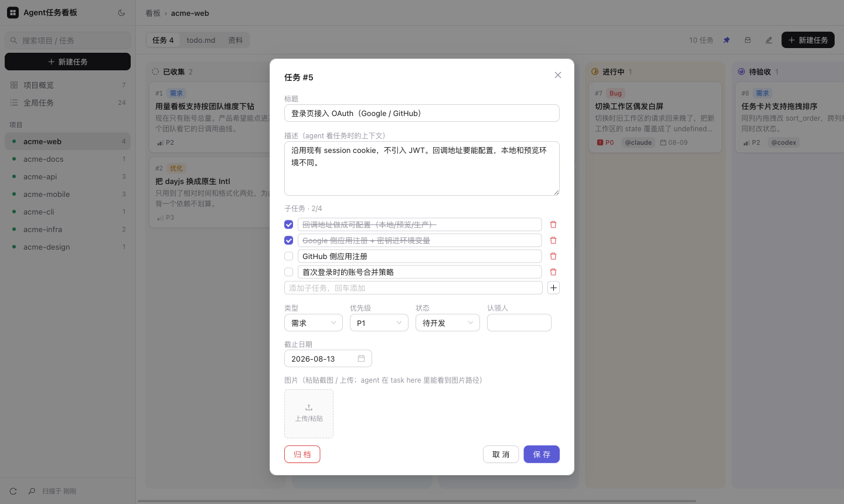Screen dimensions: 844x504
Task: Click the 保存 button
Action: point(542,454)
